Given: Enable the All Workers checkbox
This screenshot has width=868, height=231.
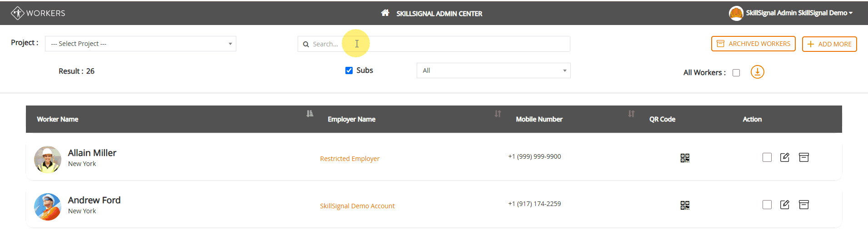Looking at the screenshot, I should click(x=736, y=73).
